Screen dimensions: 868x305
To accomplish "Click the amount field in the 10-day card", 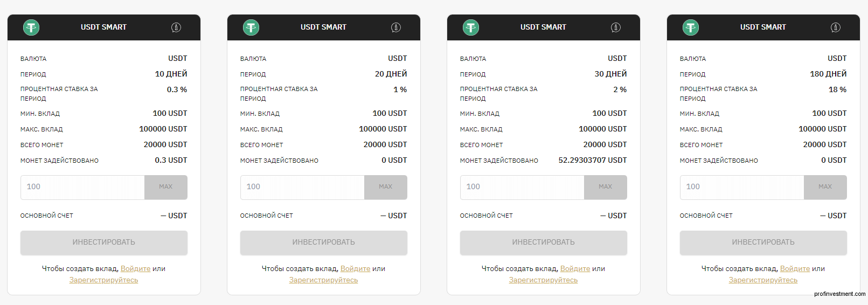I will [82, 187].
